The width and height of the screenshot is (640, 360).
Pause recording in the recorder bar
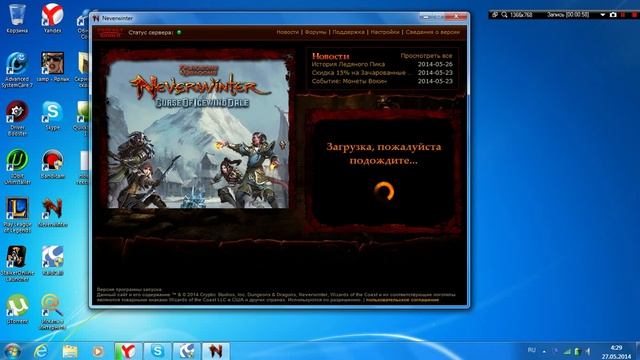[623, 15]
